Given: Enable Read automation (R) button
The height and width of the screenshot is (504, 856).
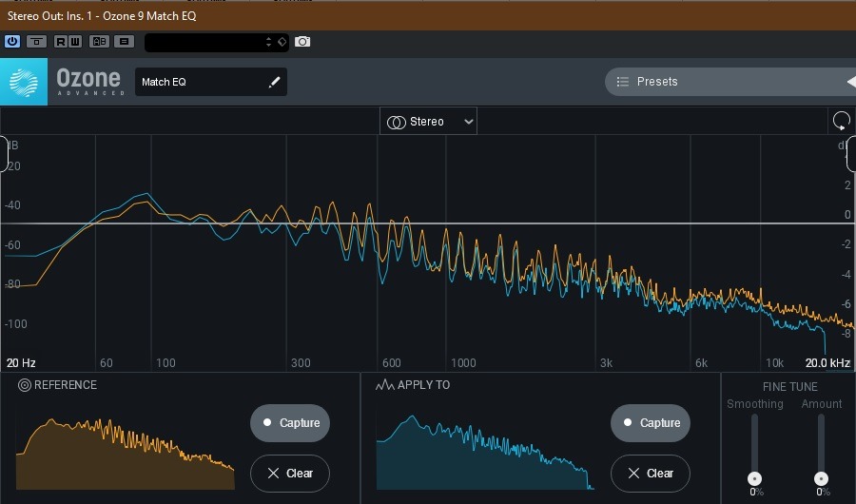Looking at the screenshot, I should [x=61, y=42].
